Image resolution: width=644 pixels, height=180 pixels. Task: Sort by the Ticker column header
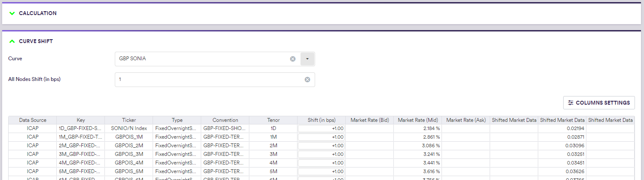point(129,120)
